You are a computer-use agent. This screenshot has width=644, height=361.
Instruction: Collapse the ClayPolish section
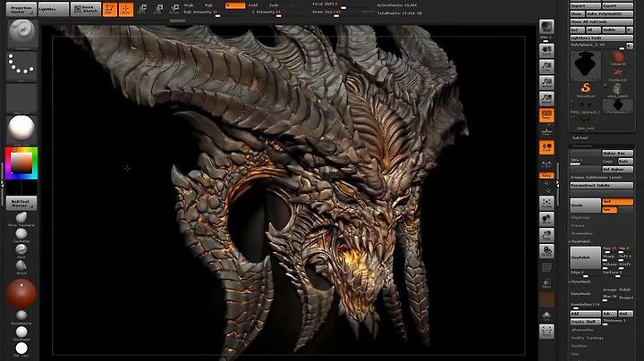pos(580,241)
